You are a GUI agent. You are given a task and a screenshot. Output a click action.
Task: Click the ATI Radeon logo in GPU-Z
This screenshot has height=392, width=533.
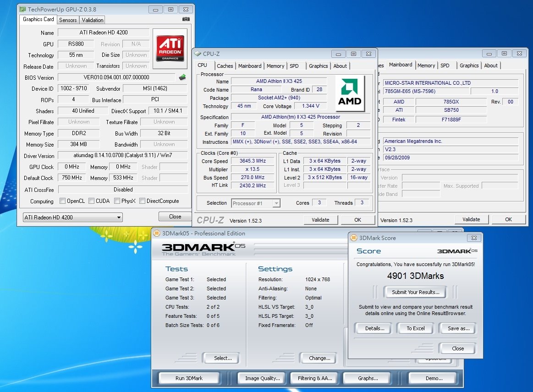pos(170,48)
